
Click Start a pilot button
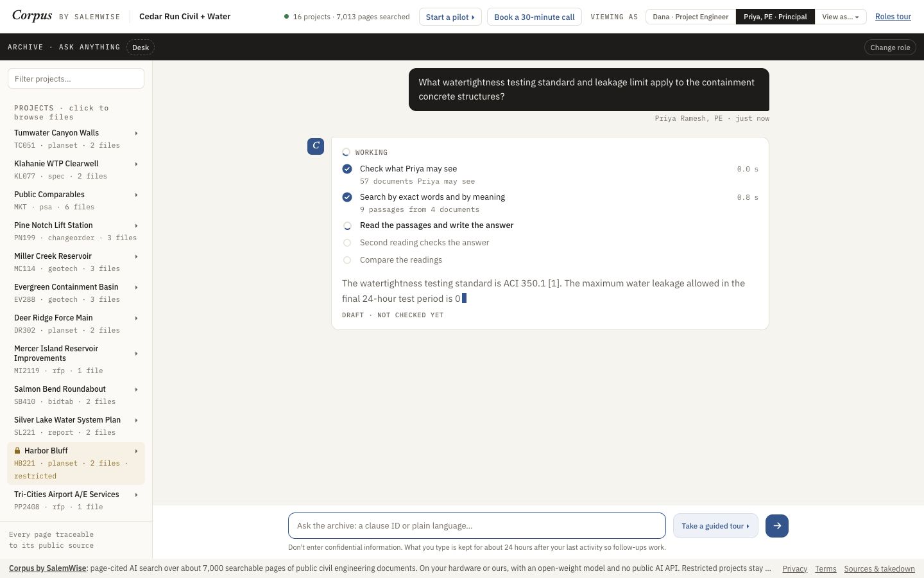point(450,17)
